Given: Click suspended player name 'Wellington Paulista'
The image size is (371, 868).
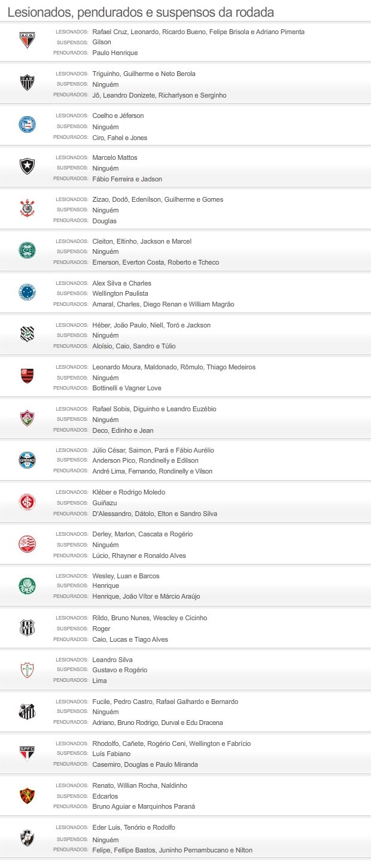Looking at the screenshot, I should pos(120,293).
